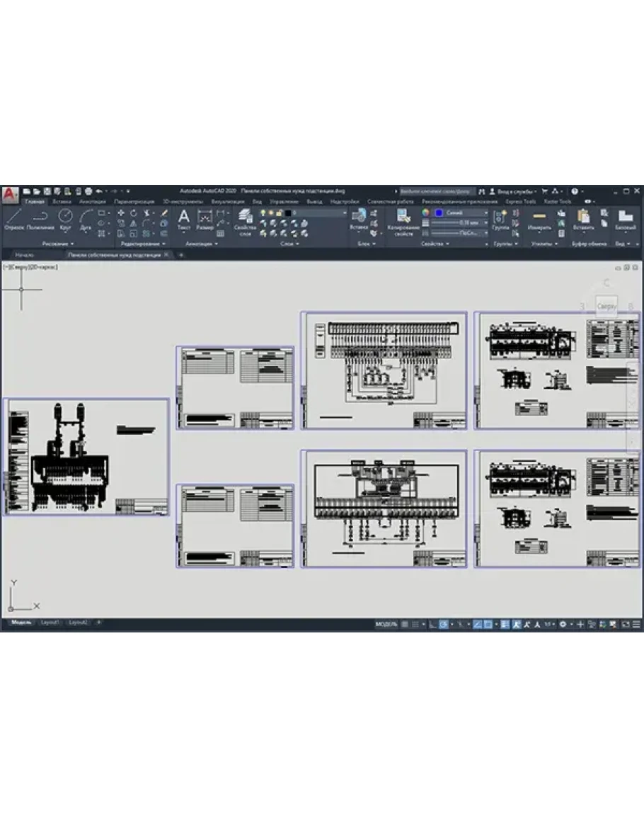Expand the Редактирование panel
Image resolution: width=644 pixels, height=818 pixels.
click(x=144, y=244)
